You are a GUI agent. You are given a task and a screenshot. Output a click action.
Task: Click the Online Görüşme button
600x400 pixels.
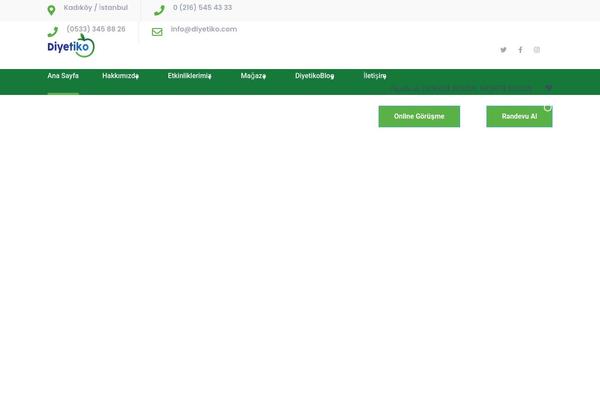pyautogui.click(x=419, y=116)
